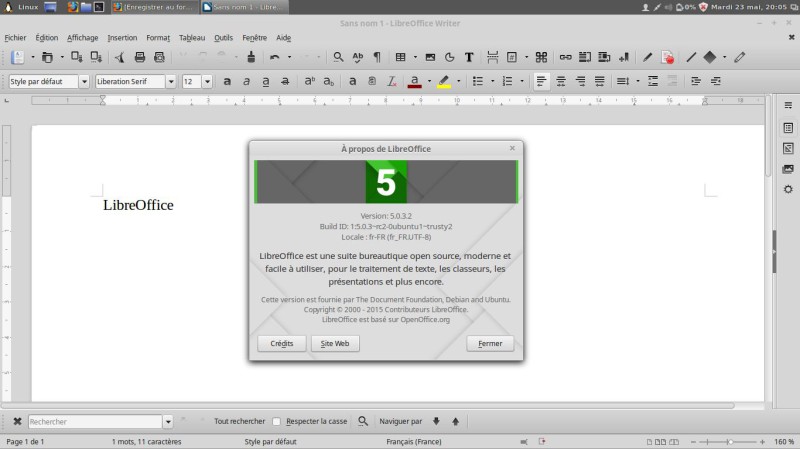
Task: Select basic shapes diamond icon
Action: coord(710,57)
